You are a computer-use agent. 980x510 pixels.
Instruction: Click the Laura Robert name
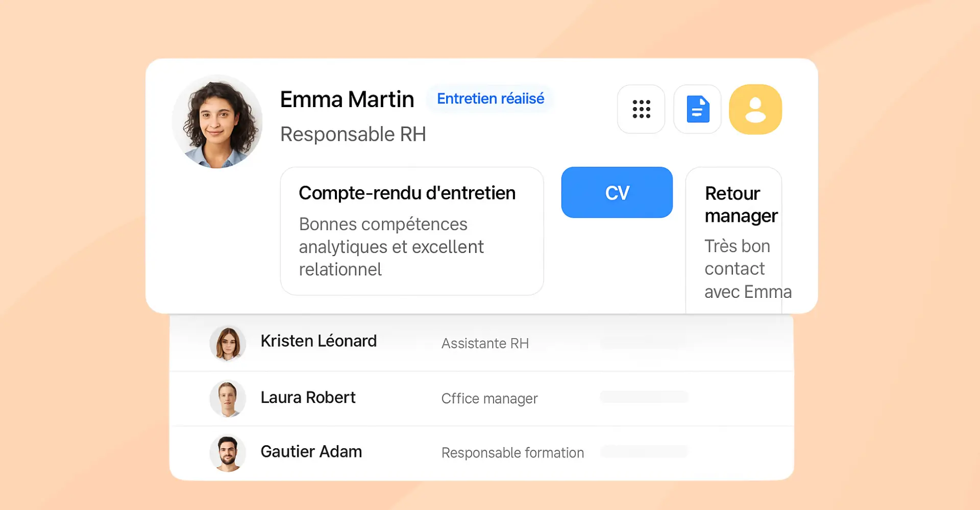pos(308,397)
